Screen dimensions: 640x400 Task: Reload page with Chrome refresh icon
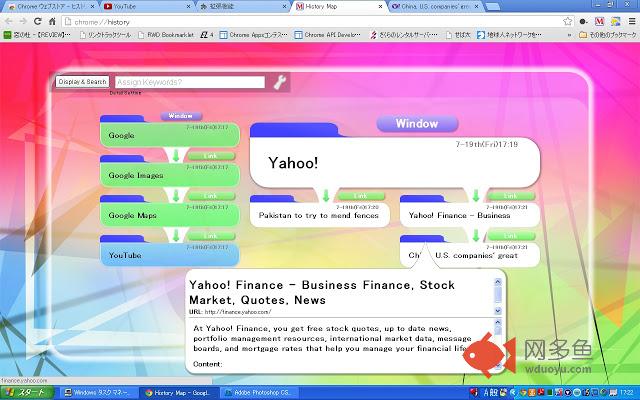tap(38, 20)
